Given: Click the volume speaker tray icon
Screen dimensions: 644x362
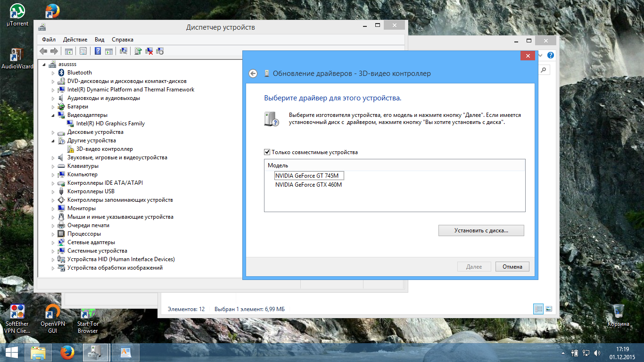Looking at the screenshot, I should [x=597, y=353].
